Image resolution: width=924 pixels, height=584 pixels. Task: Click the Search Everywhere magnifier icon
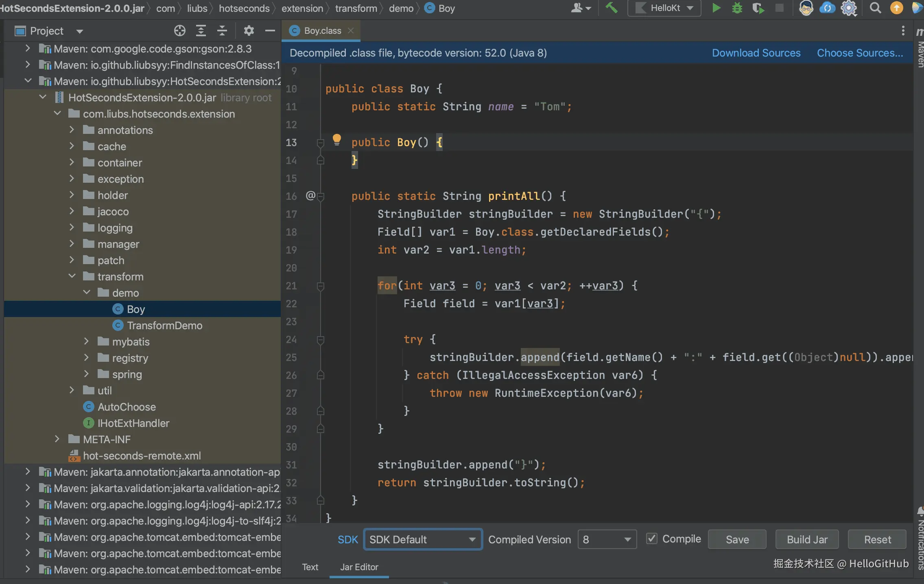pyautogui.click(x=875, y=8)
